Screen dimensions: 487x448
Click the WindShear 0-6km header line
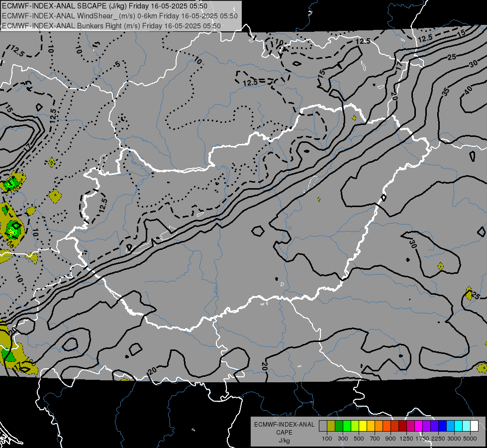119,16
